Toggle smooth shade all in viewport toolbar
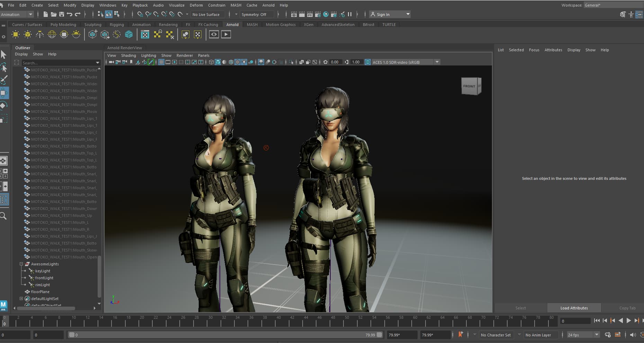Screen dimensions: 644x343 [x=218, y=62]
